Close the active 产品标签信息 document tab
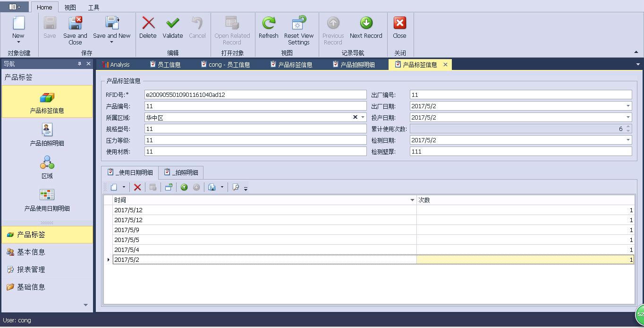 pos(445,64)
